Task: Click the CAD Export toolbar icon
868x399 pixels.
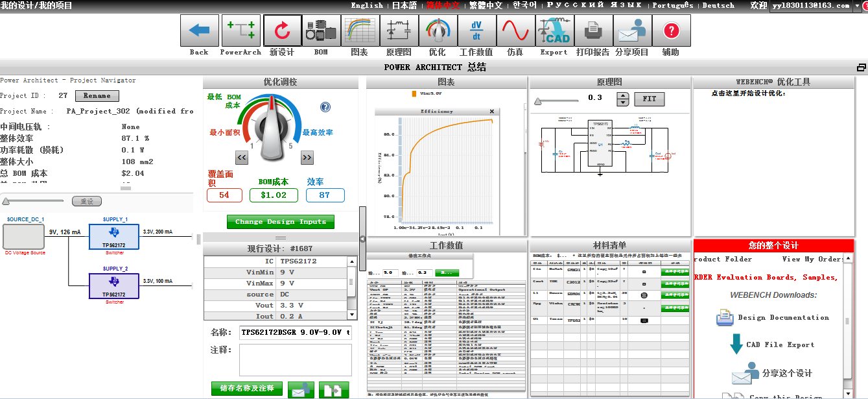Action: pyautogui.click(x=554, y=30)
